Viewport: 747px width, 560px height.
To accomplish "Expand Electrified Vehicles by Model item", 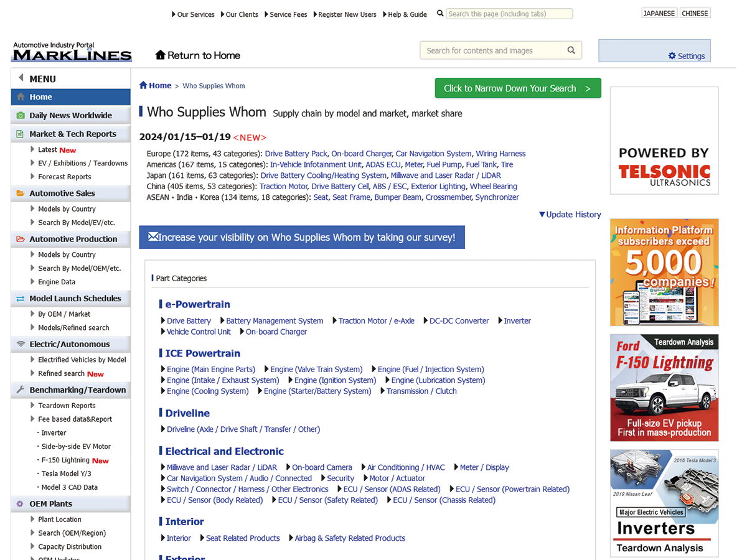I will coord(78,360).
